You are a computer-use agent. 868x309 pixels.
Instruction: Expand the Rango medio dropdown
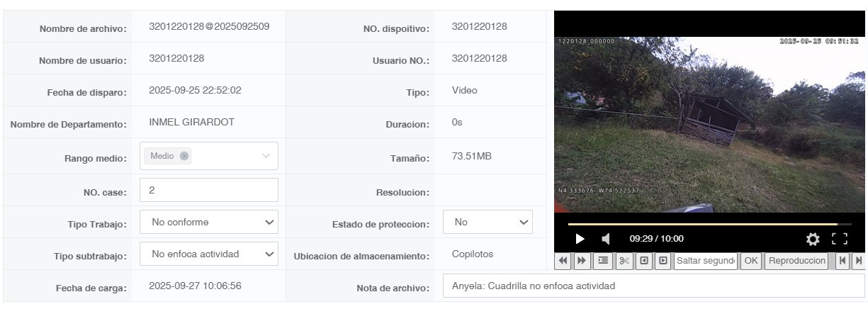266,156
